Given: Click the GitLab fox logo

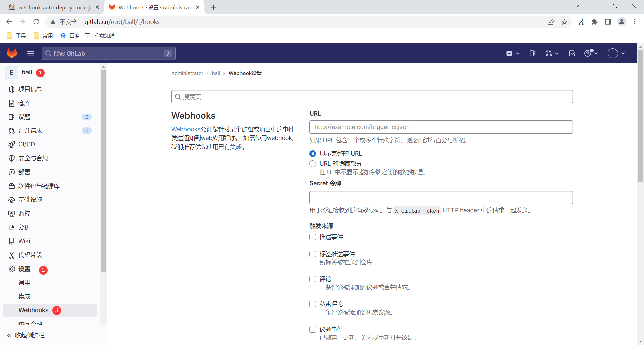Looking at the screenshot, I should tap(12, 53).
